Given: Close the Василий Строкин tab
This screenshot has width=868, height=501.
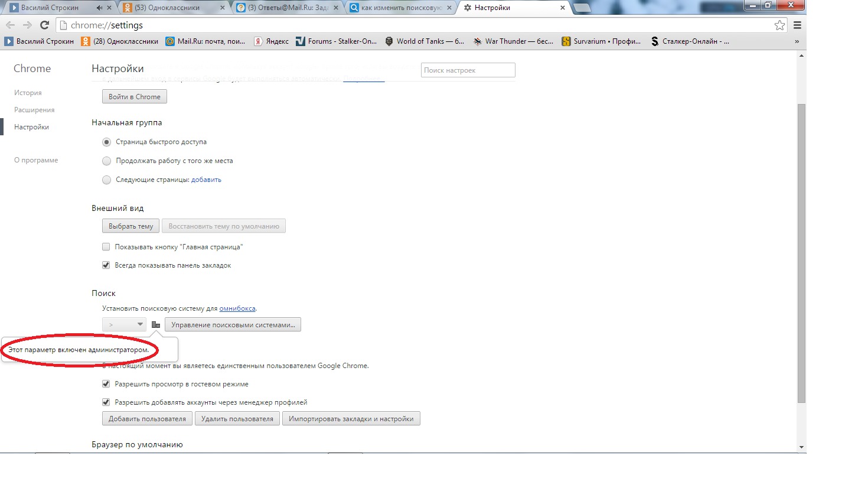Looking at the screenshot, I should pyautogui.click(x=109, y=8).
